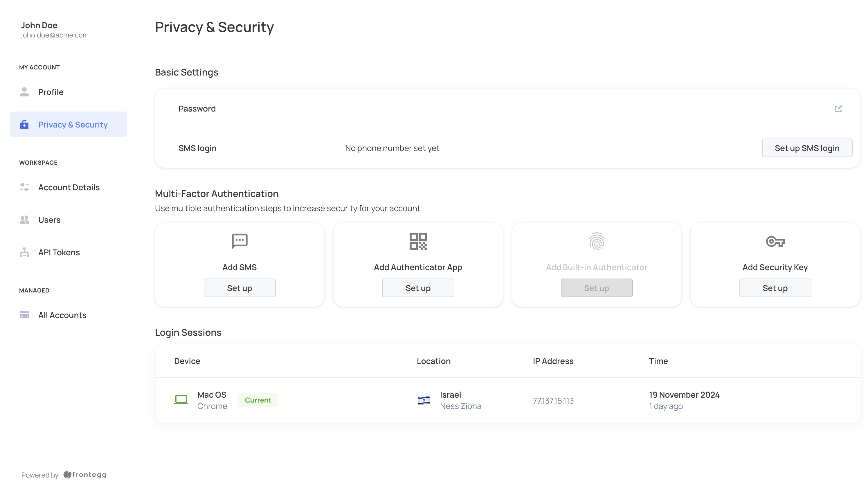
Task: Open the Profile sidebar item
Action: coord(51,92)
